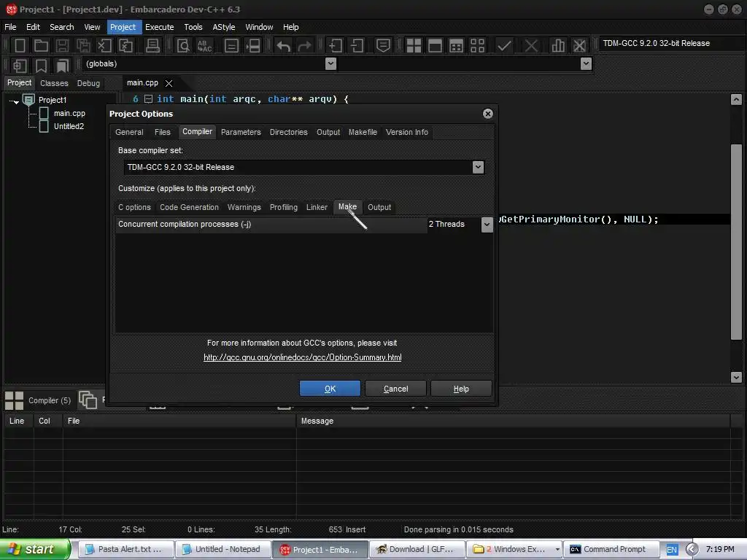Click the Cancel button
Viewport: 747px width, 560px height.
(x=395, y=389)
